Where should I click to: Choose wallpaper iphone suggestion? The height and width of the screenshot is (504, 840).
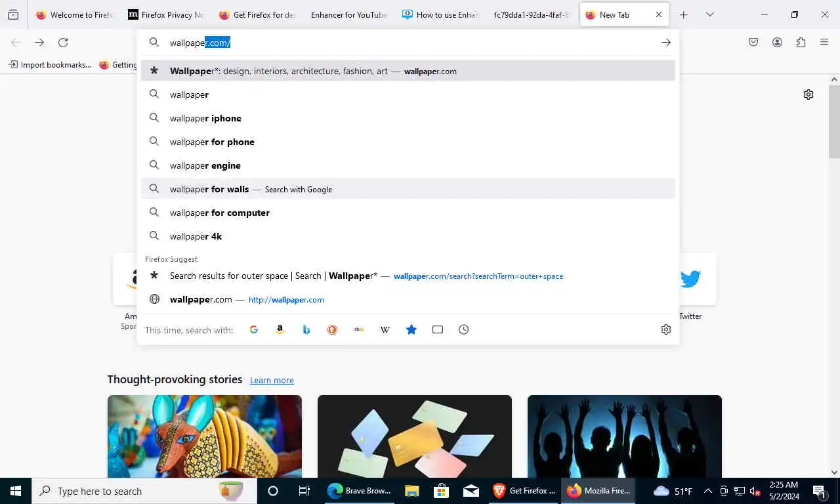(x=408, y=118)
